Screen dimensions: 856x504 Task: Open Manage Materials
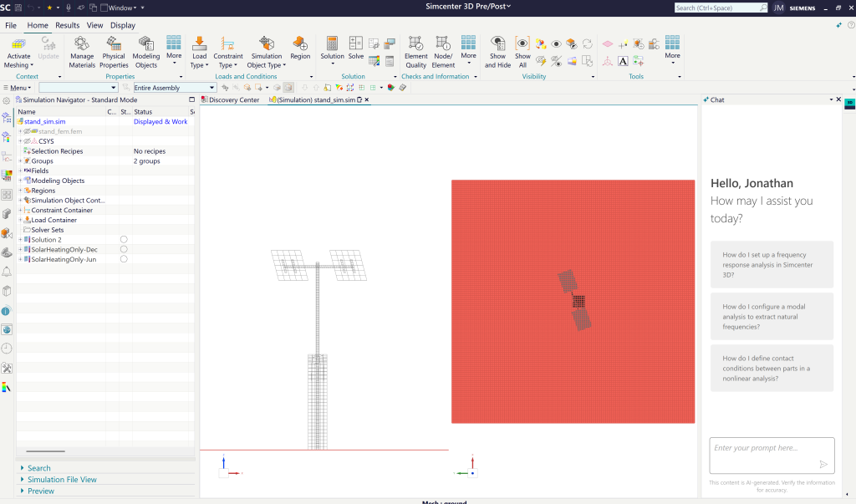point(82,53)
